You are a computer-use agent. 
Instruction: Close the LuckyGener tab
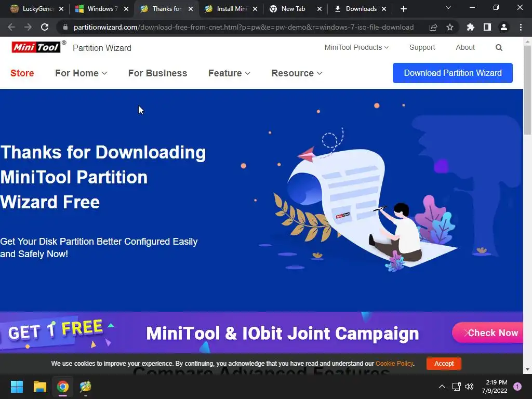[x=61, y=9]
